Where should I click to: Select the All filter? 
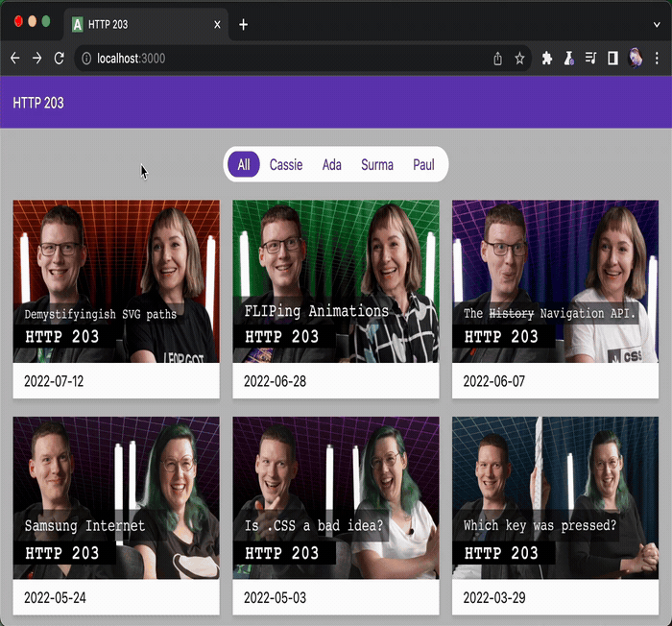pyautogui.click(x=244, y=164)
